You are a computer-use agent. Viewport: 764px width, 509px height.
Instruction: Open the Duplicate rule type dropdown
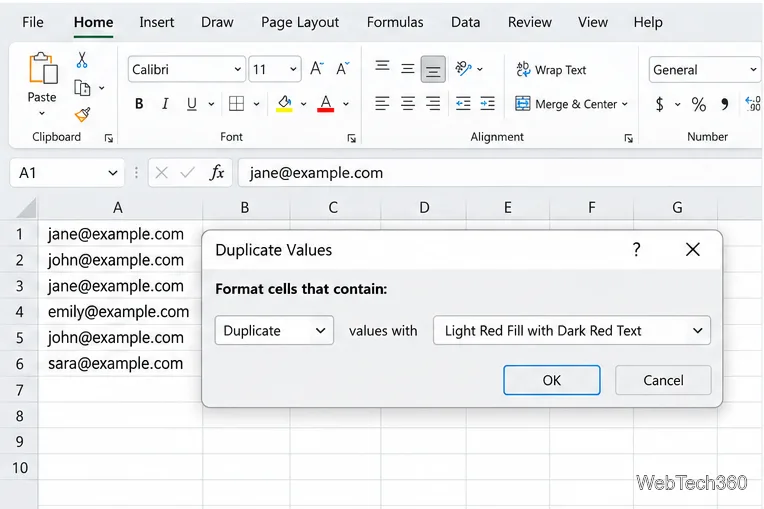click(x=274, y=330)
